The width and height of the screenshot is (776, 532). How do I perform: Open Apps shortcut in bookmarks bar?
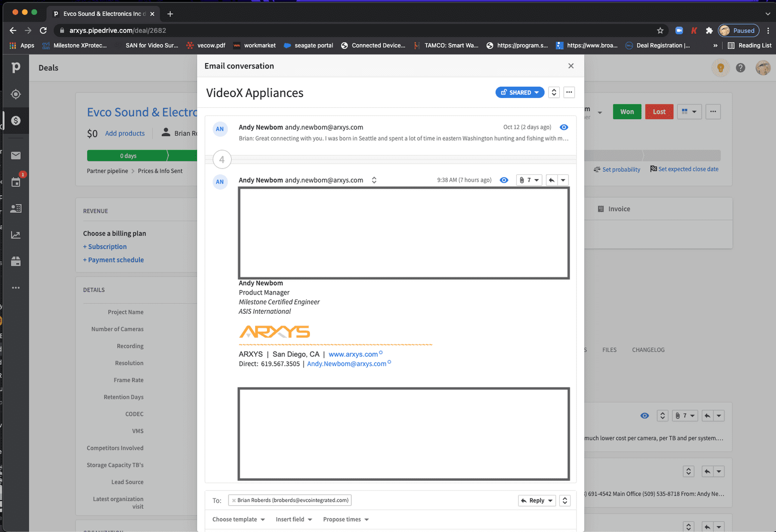[x=22, y=45]
